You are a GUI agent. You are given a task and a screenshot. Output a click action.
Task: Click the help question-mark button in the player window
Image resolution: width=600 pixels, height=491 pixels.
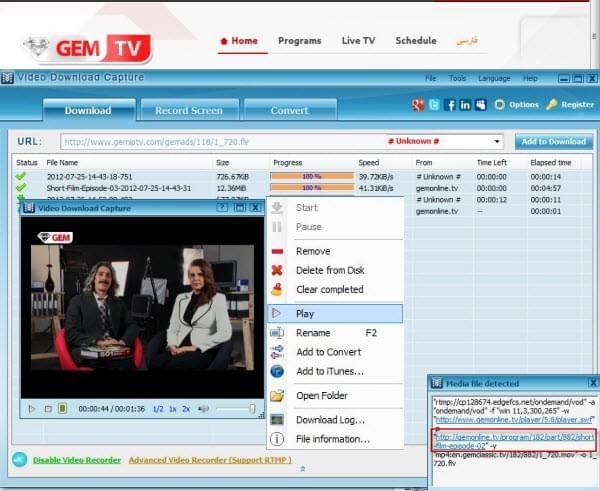[222, 207]
